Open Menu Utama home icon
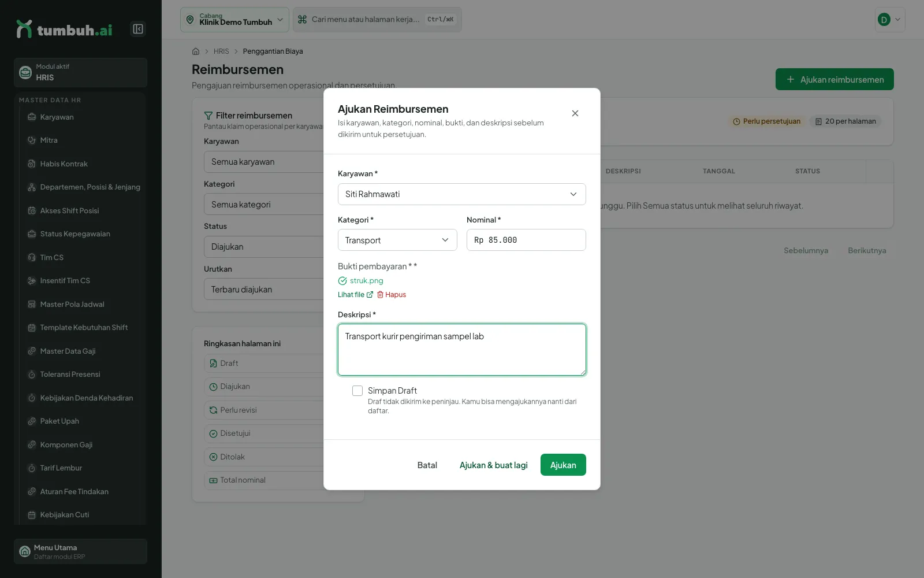The height and width of the screenshot is (578, 924). tap(25, 551)
